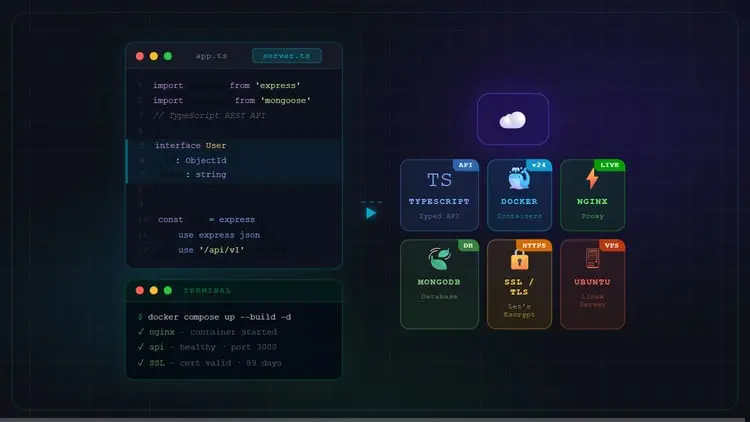Screen dimensions: 750x422
Task: Click the NGINX card title
Action: coord(592,201)
